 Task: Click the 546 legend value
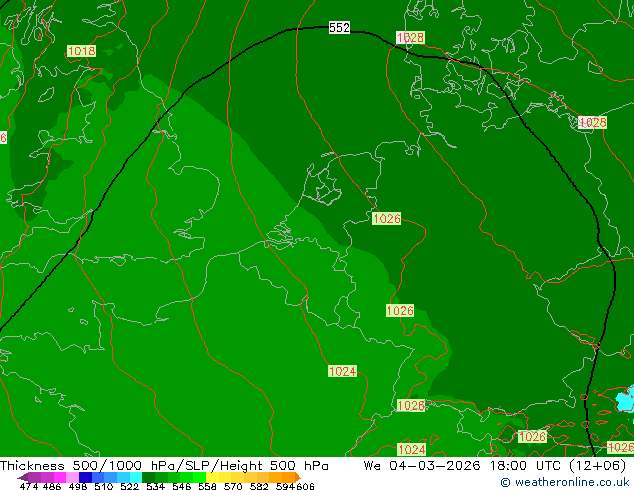(x=181, y=486)
